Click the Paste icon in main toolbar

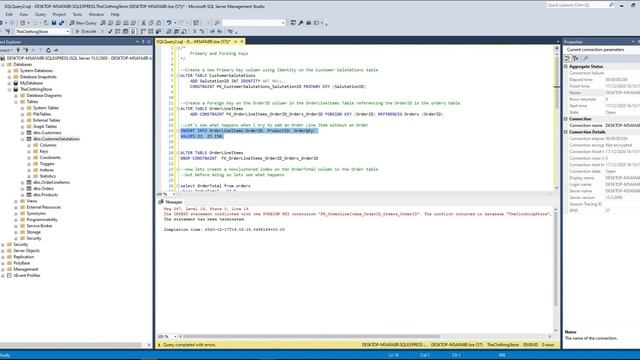point(158,23)
